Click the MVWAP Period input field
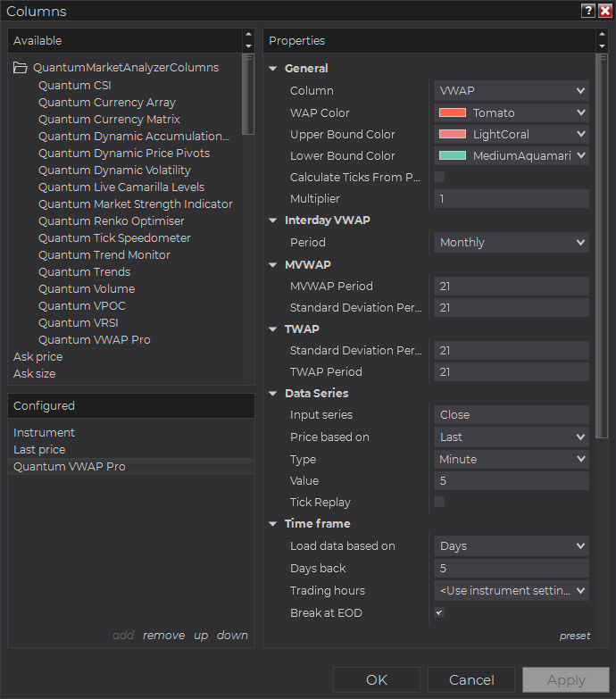This screenshot has width=616, height=699. [x=512, y=287]
